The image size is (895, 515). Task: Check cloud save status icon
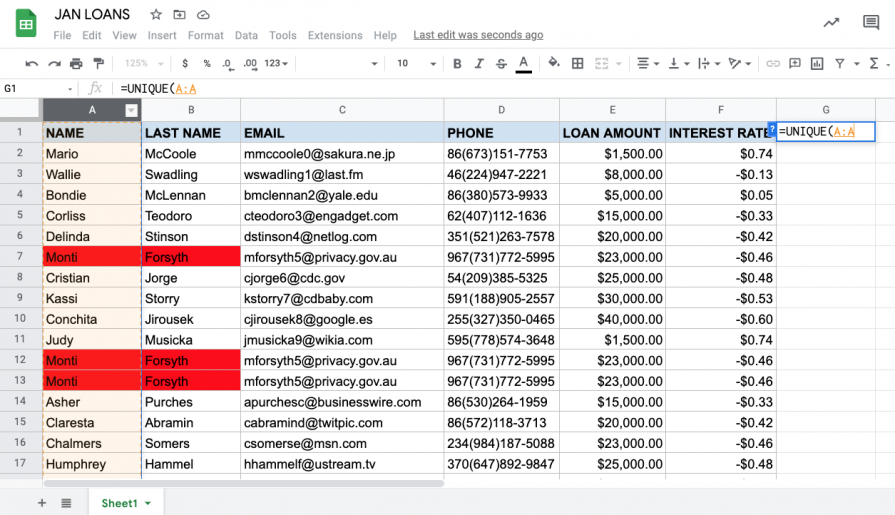pos(203,15)
